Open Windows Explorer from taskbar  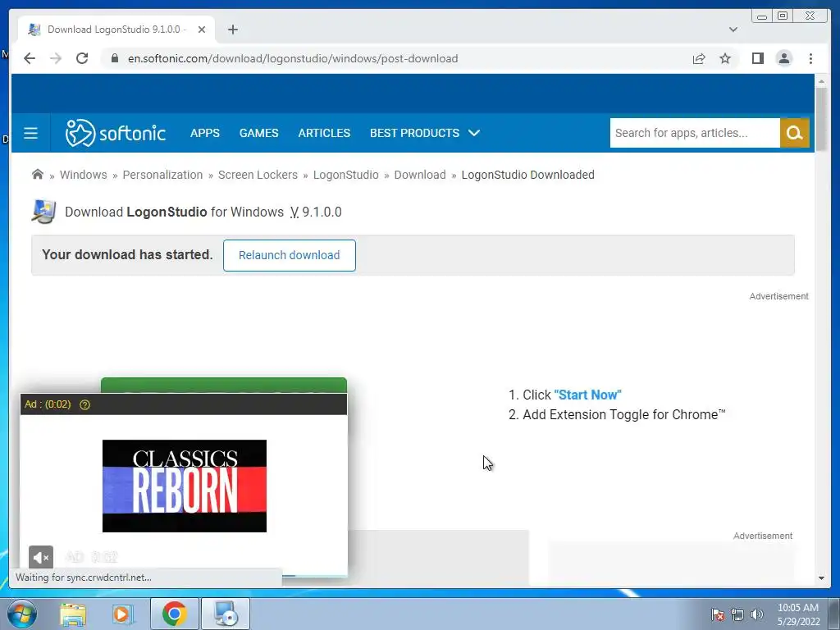tap(73, 614)
